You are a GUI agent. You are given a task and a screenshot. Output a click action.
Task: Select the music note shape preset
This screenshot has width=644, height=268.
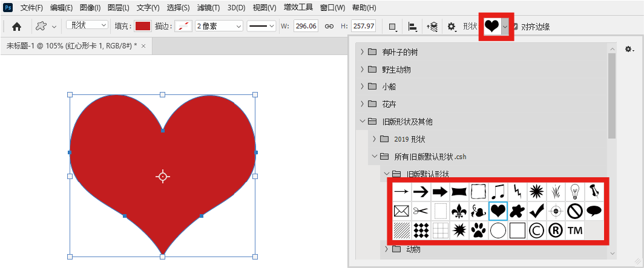(x=498, y=192)
